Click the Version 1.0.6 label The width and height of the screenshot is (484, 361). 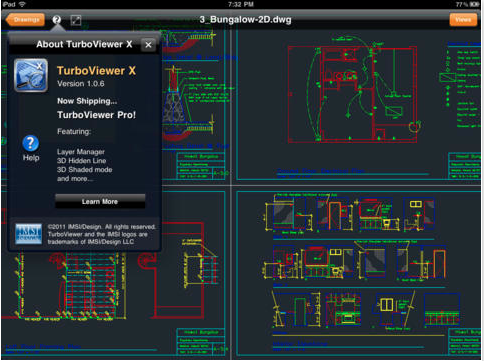point(81,84)
